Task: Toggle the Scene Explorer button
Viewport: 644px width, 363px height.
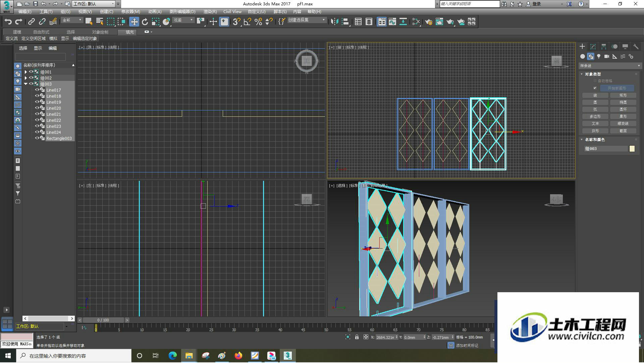Action: click(x=358, y=22)
